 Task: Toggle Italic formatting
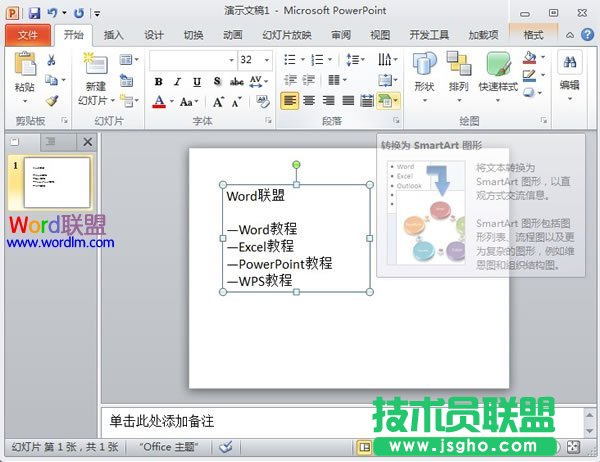178,82
